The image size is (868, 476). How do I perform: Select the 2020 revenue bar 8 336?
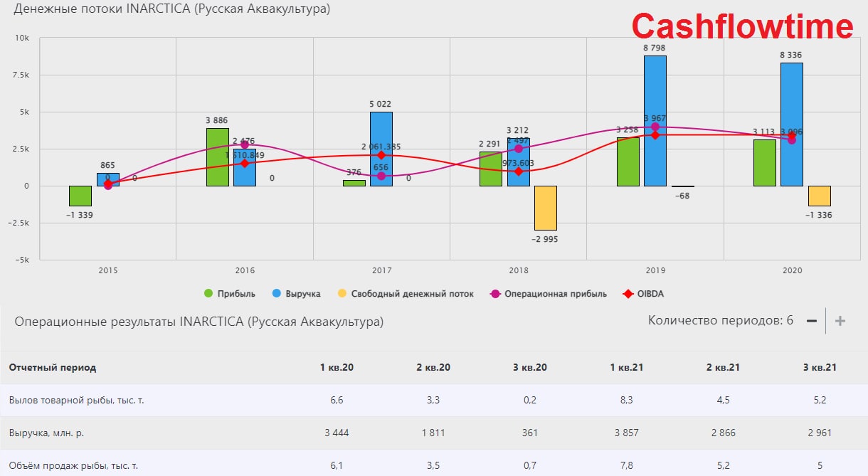pyautogui.click(x=792, y=125)
